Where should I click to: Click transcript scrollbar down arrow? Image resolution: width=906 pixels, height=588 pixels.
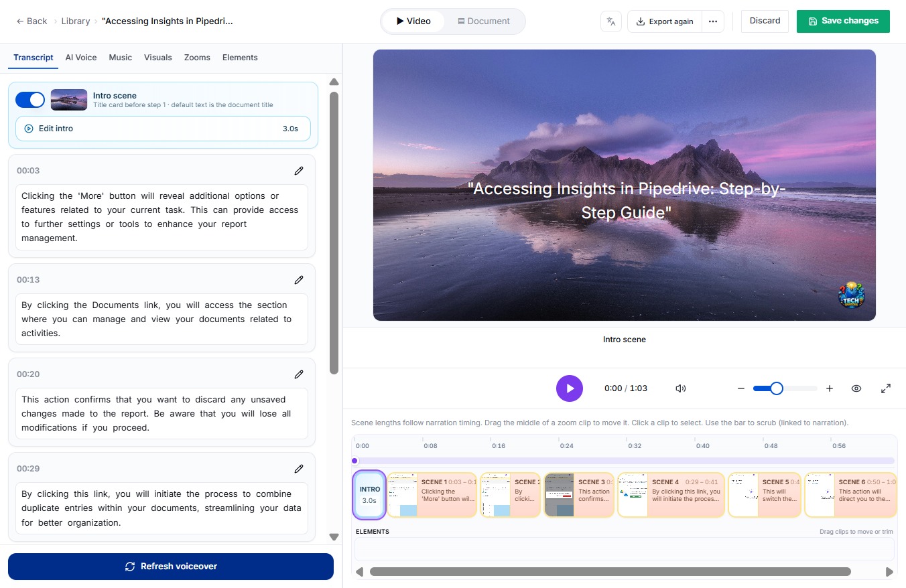point(334,536)
